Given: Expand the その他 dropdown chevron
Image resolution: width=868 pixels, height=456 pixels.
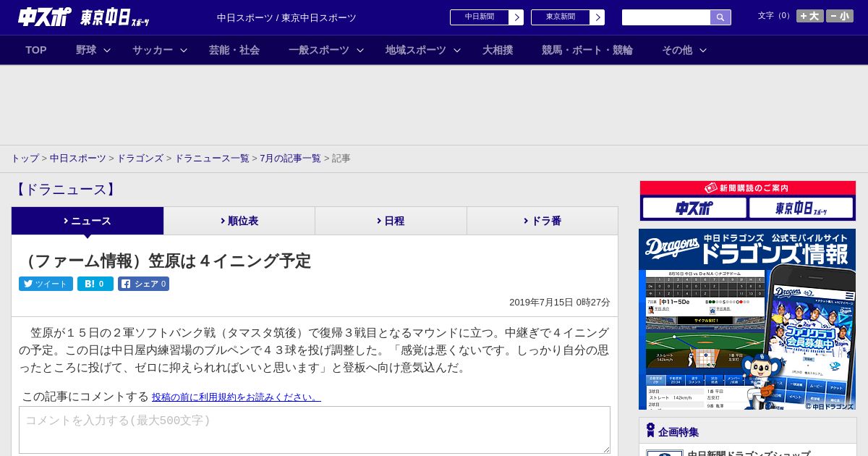Looking at the screenshot, I should pos(703,50).
